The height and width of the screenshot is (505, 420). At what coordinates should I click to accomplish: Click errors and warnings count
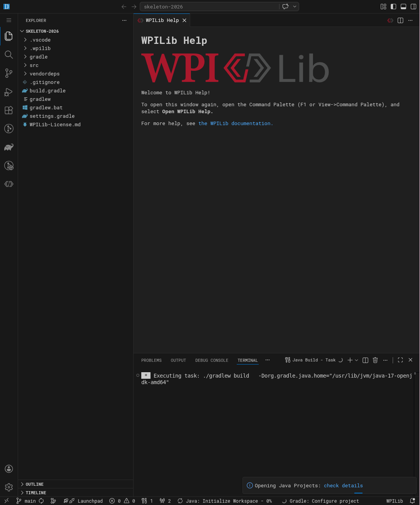(x=122, y=501)
